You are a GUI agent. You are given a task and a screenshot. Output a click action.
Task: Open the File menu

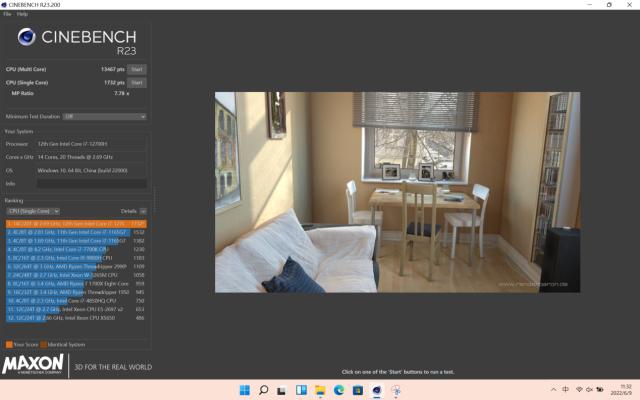7,14
